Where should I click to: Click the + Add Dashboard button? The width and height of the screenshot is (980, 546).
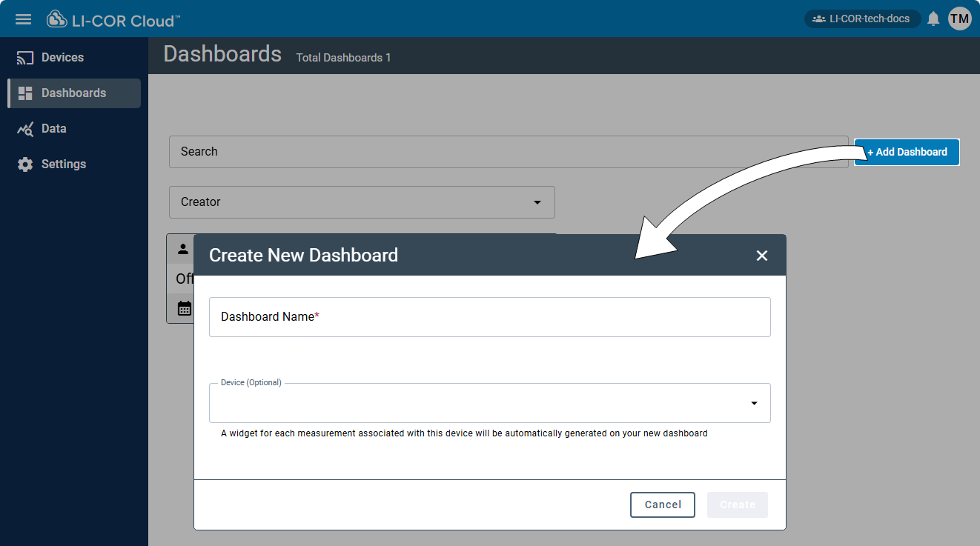[906, 152]
